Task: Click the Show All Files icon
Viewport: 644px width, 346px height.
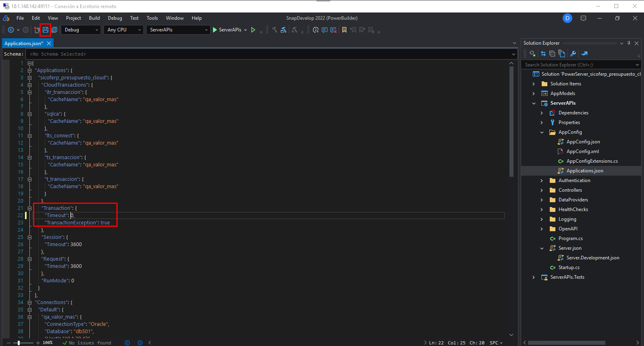Action: click(562, 54)
